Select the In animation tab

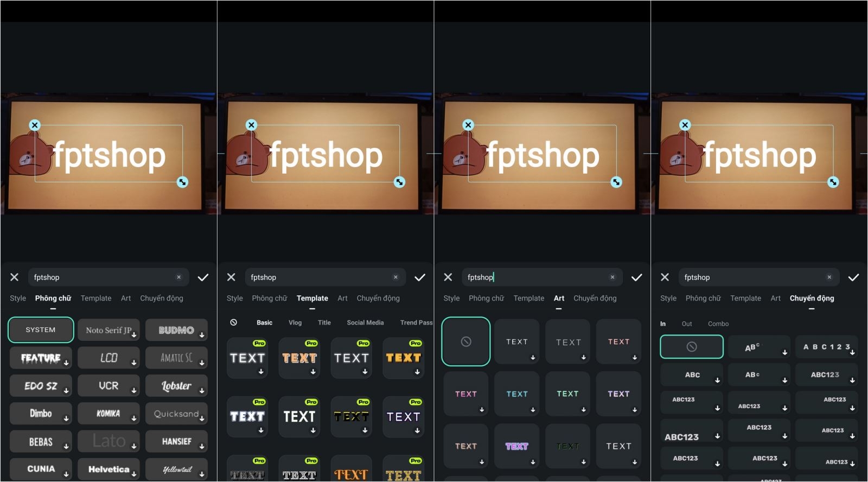coord(663,324)
